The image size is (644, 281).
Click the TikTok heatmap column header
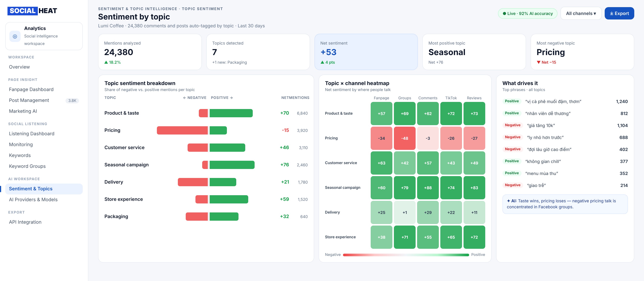tap(451, 98)
